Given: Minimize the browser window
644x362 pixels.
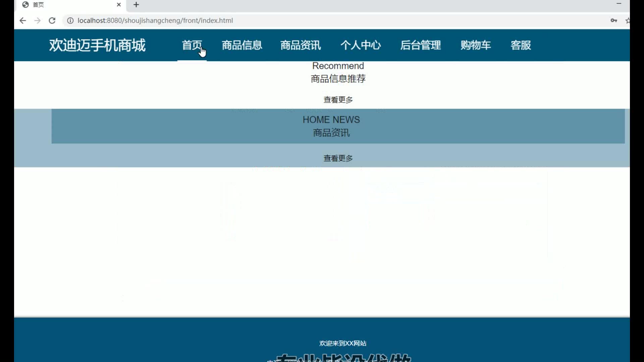Looking at the screenshot, I should pos(619,4).
